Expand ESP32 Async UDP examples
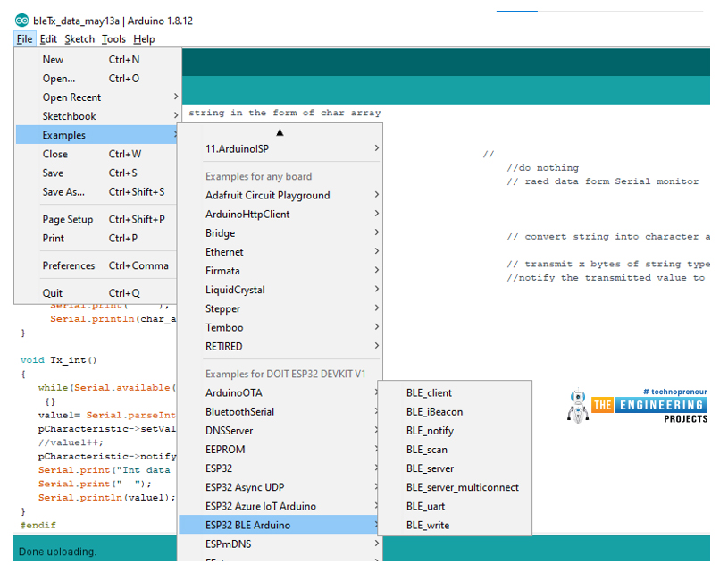Image resolution: width=728 pixels, height=573 pixels. [x=280, y=487]
